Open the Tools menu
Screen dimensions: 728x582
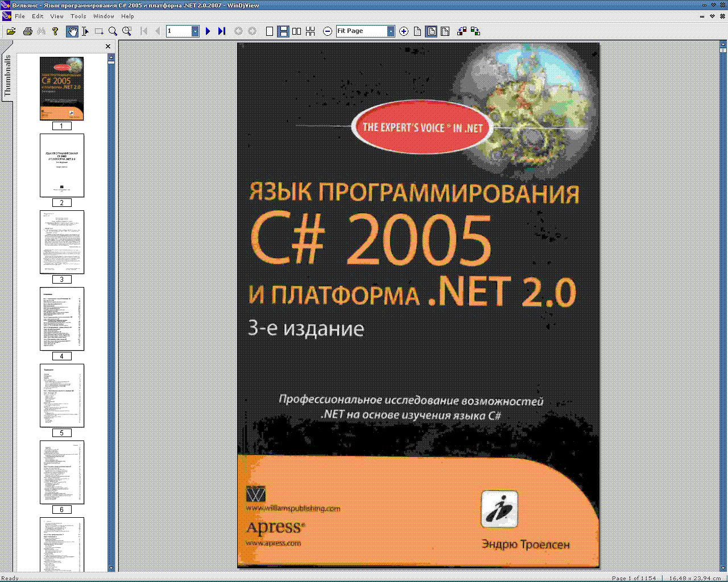pyautogui.click(x=78, y=16)
